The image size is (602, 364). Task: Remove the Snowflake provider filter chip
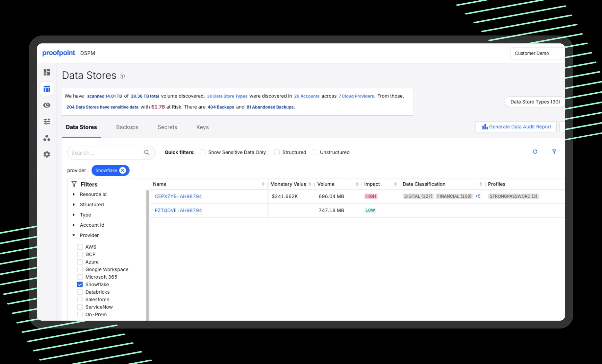pos(123,171)
